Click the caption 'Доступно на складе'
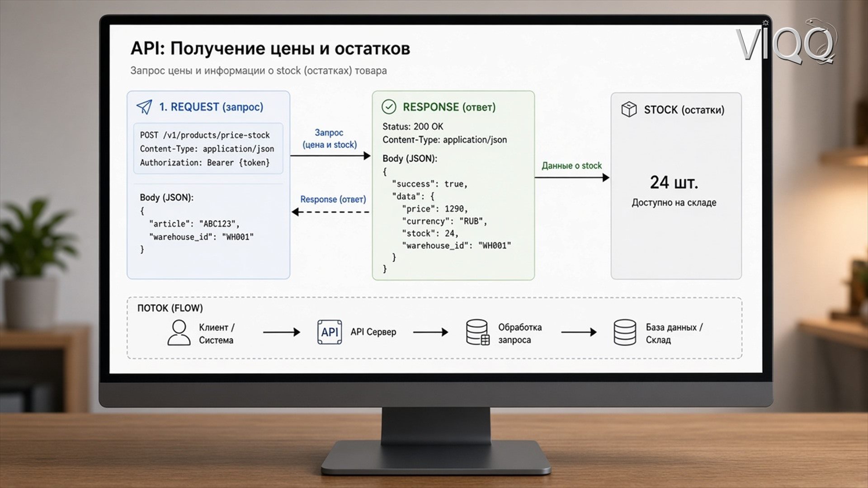Image resolution: width=868 pixels, height=488 pixels. (x=674, y=202)
